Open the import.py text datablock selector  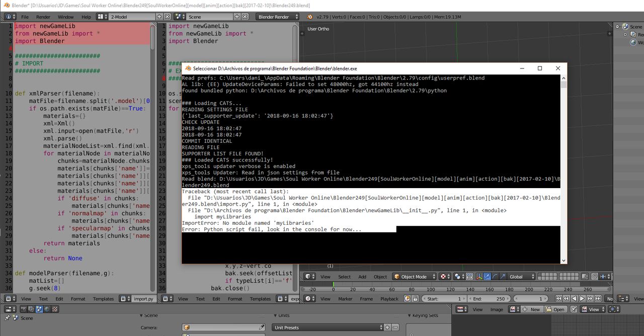click(x=125, y=298)
